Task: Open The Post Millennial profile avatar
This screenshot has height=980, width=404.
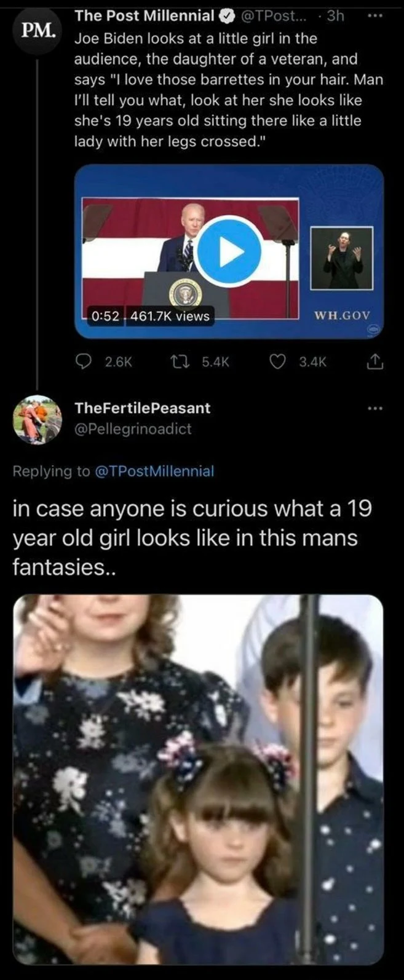Action: click(x=38, y=30)
